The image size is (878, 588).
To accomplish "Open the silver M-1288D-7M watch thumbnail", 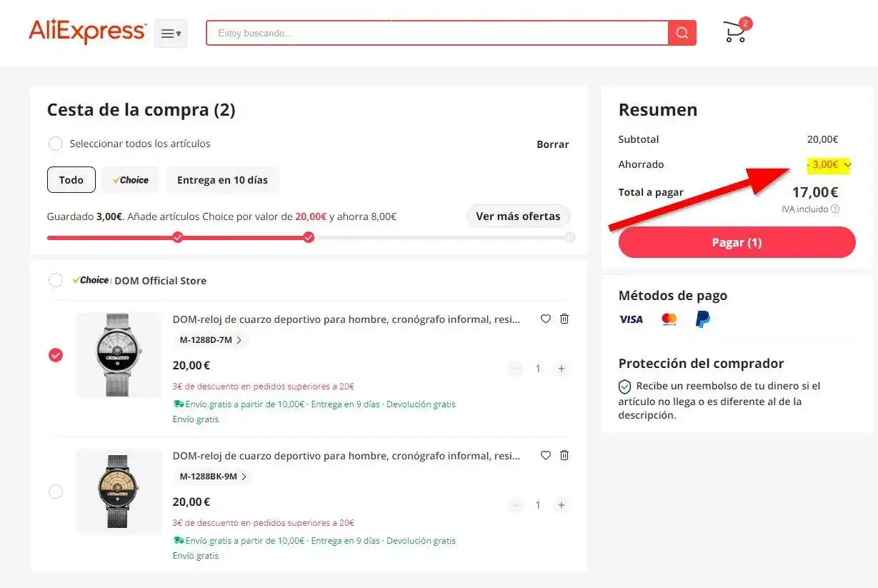I will (x=119, y=354).
